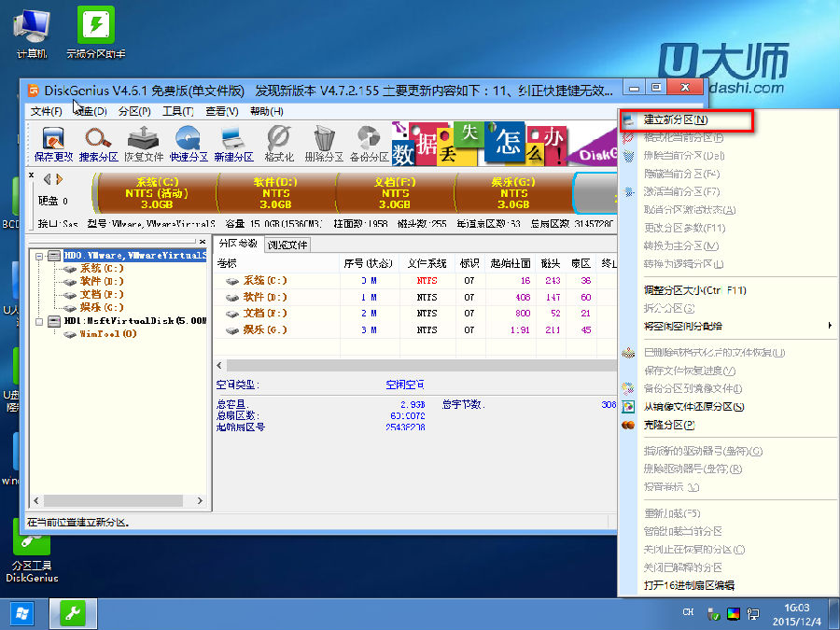Select 娱乐(G:) in the disk tree
840x630 pixels.
102,307
